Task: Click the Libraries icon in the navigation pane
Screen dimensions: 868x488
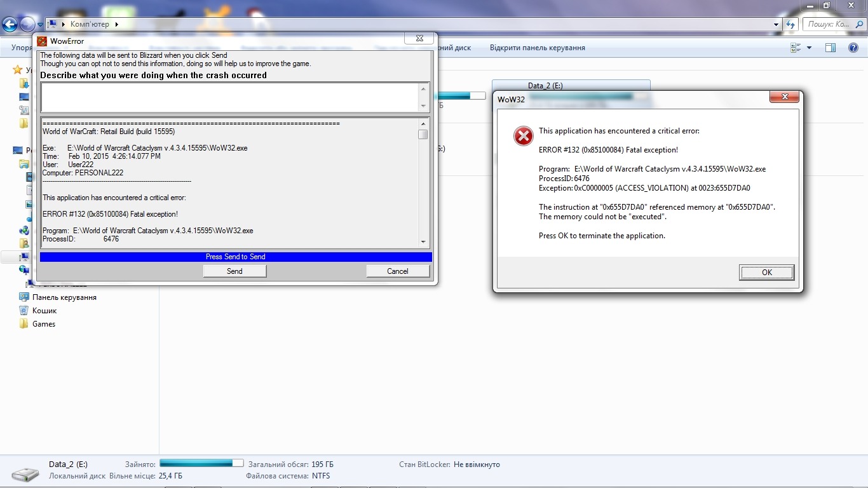Action: (x=24, y=164)
